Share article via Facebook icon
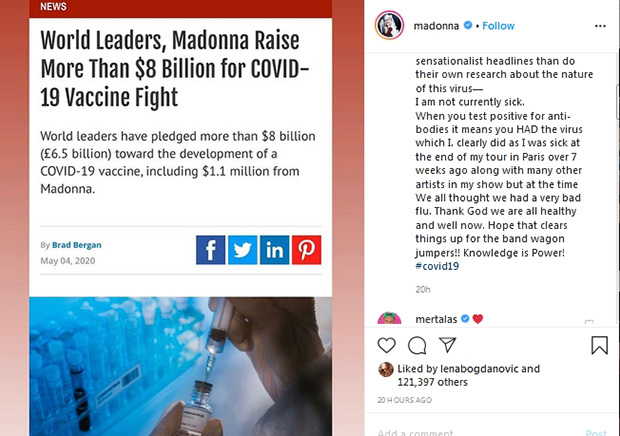The width and height of the screenshot is (620, 436). [211, 250]
